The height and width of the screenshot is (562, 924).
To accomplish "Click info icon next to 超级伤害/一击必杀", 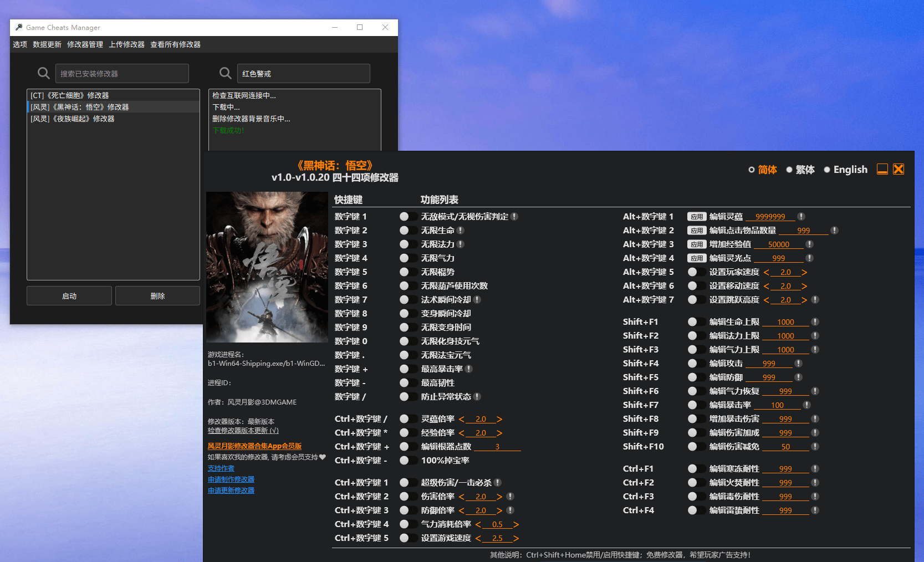I will tap(498, 483).
